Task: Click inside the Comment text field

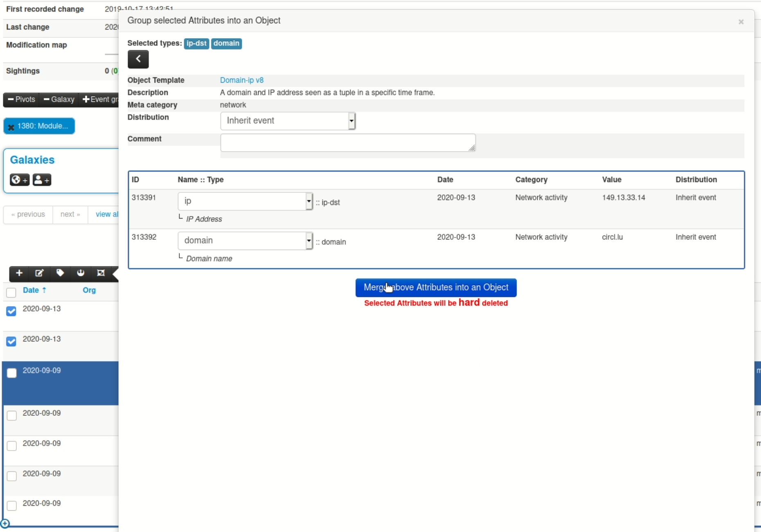Action: click(347, 142)
